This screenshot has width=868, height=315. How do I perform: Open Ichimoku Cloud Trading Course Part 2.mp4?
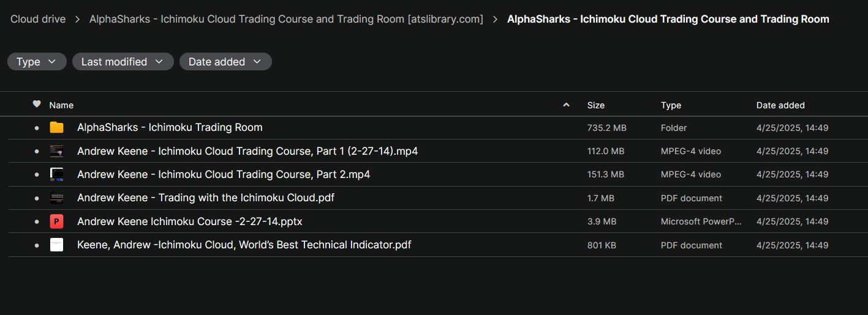coord(224,174)
